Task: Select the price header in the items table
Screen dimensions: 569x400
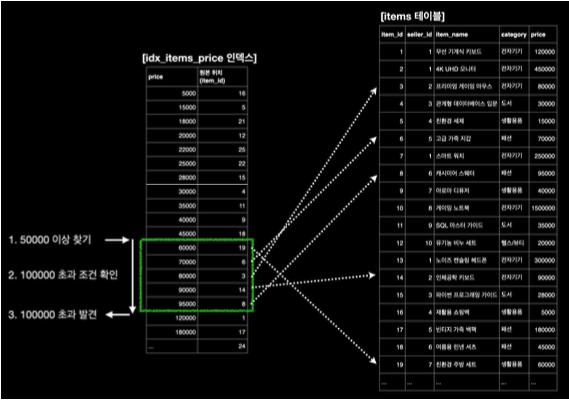Action: point(538,34)
